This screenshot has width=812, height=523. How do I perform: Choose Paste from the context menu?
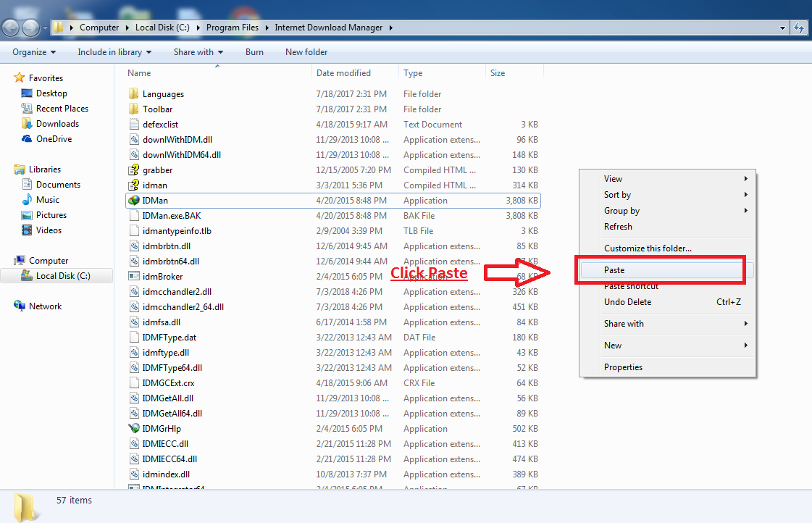pos(667,270)
